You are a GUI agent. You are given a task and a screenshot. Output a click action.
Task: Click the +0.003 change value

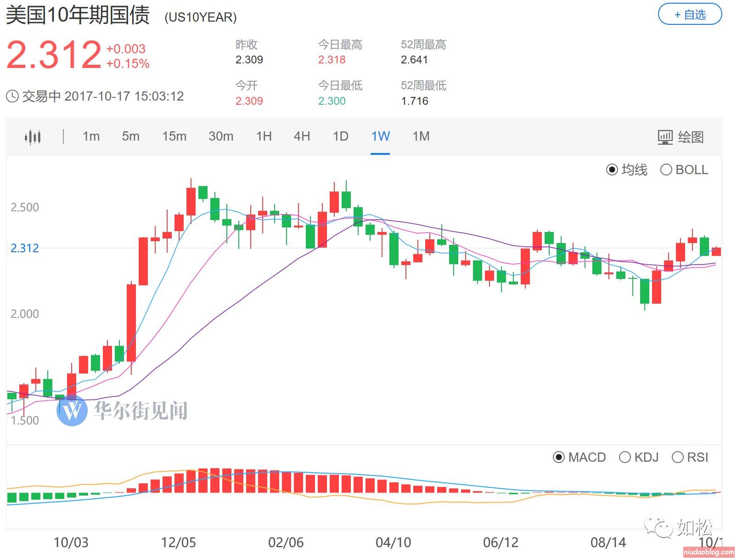pyautogui.click(x=126, y=49)
